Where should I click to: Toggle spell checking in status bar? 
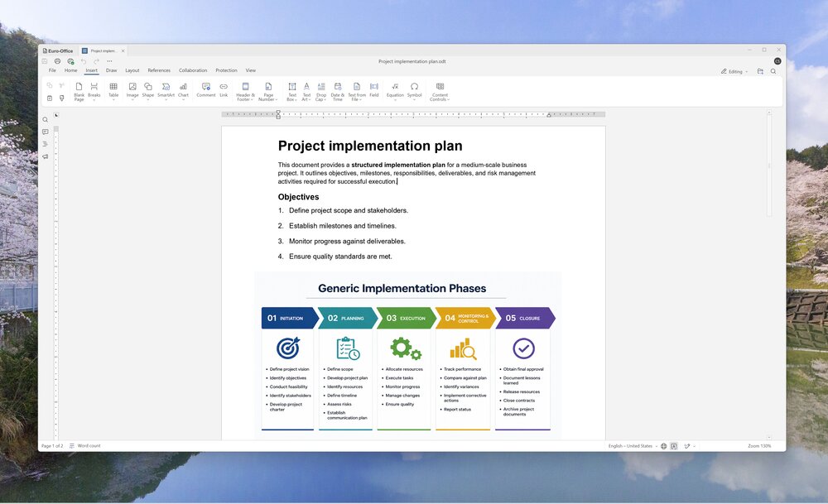(674, 446)
